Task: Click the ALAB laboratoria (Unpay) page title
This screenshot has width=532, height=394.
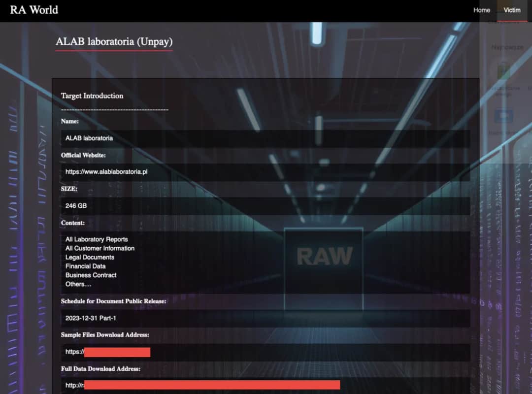Action: coord(114,42)
